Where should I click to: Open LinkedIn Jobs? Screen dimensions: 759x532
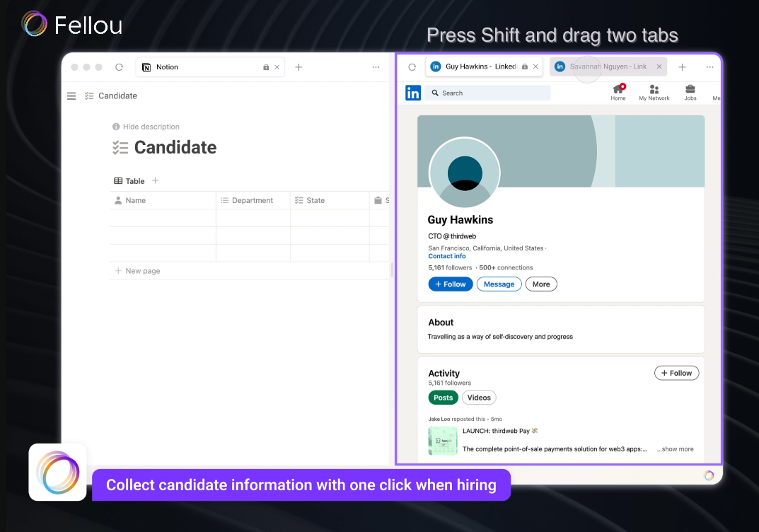(x=690, y=92)
